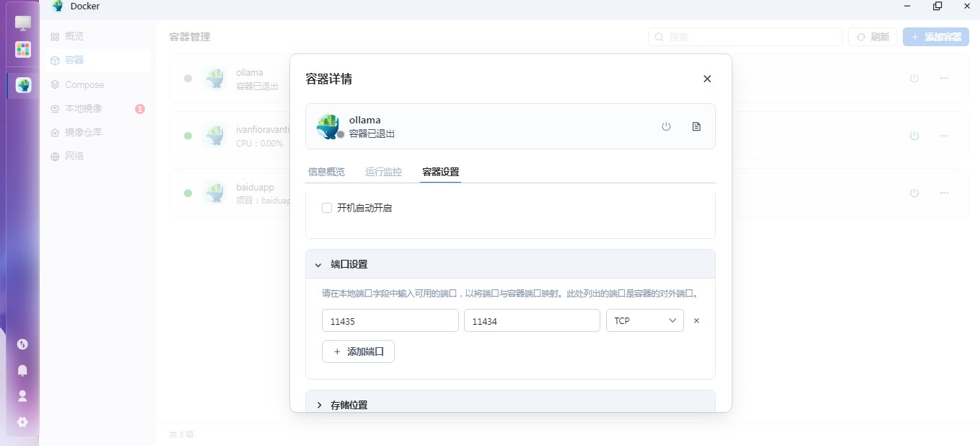Screen dimensions: 980x446
Task: Click power icon on ivanfioravanti row
Action: pos(914,136)
